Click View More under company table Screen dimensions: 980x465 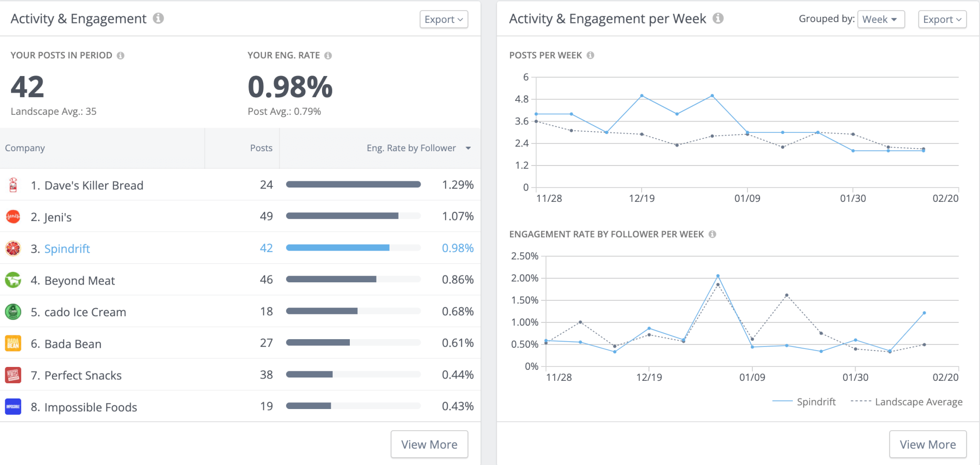click(x=429, y=444)
